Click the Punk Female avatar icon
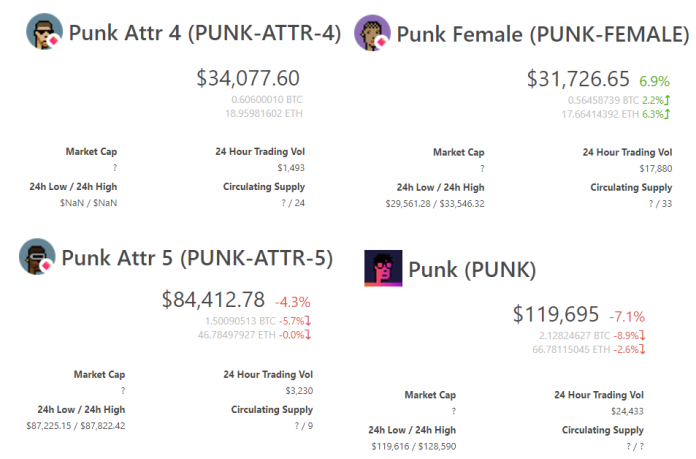The height and width of the screenshot is (459, 696). pos(372,32)
